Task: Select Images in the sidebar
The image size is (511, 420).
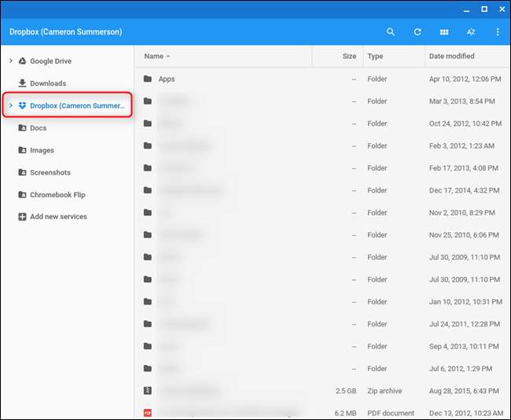Action: pos(42,150)
